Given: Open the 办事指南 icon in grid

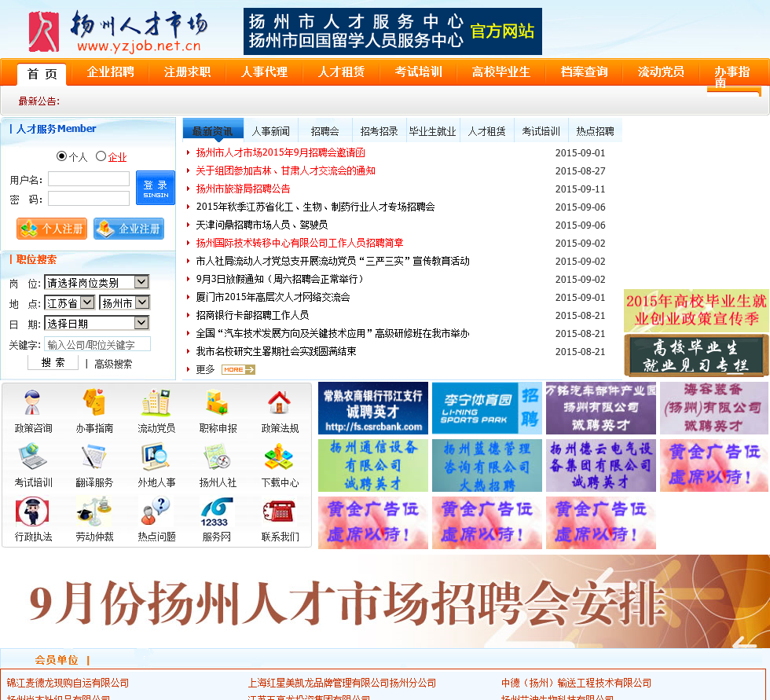Looking at the screenshot, I should pos(95,403).
